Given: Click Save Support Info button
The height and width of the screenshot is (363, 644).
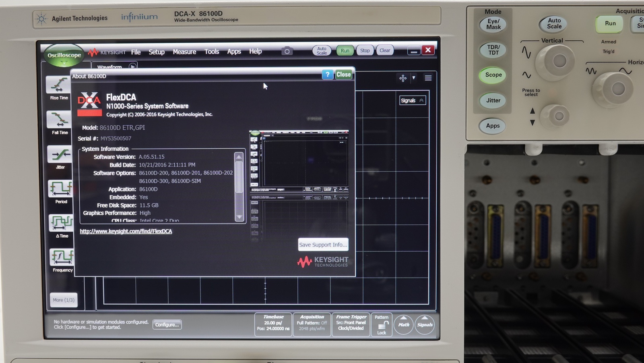Looking at the screenshot, I should (323, 245).
